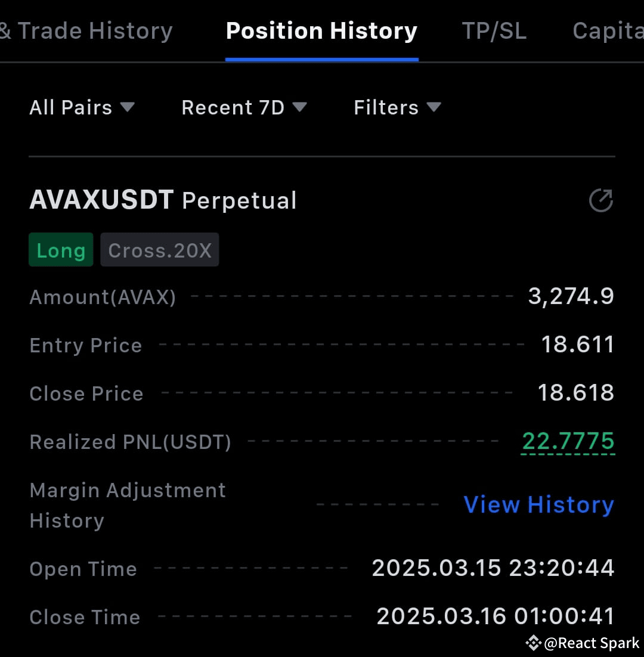
Task: Tap the Realized PNL value 22.7775
Action: tap(568, 442)
